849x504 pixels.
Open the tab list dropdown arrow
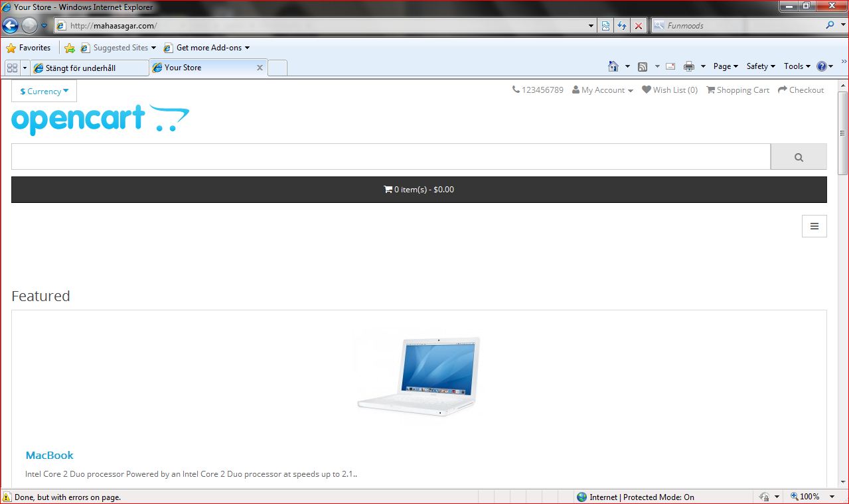pos(25,68)
